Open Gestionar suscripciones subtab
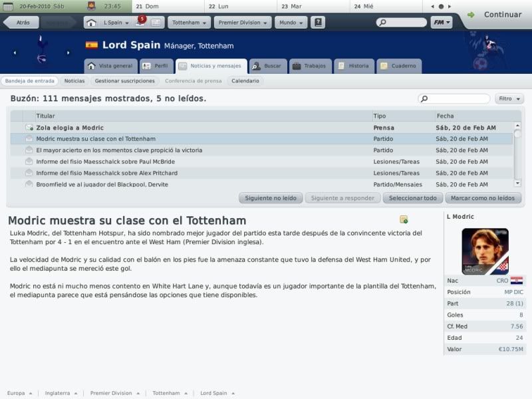Image resolution: width=532 pixels, height=399 pixels. (x=125, y=80)
